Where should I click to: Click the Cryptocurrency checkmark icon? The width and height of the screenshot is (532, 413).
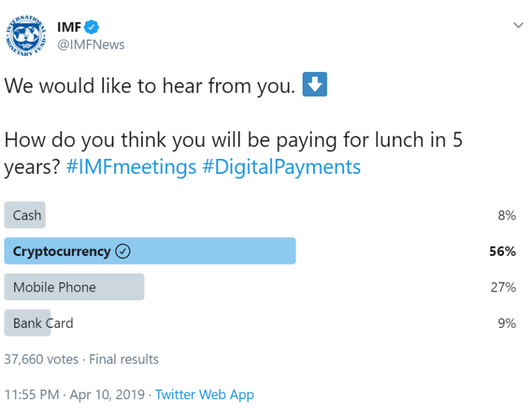[x=123, y=252]
